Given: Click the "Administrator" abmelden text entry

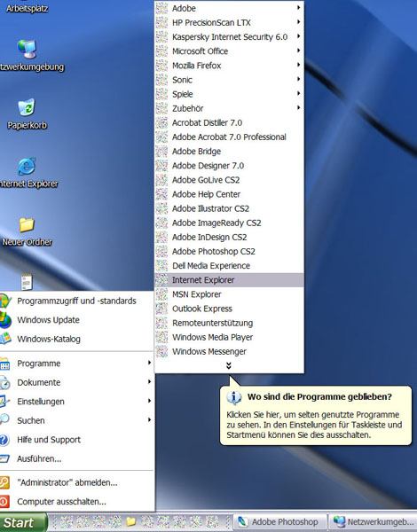Looking at the screenshot, I should coord(67,482).
